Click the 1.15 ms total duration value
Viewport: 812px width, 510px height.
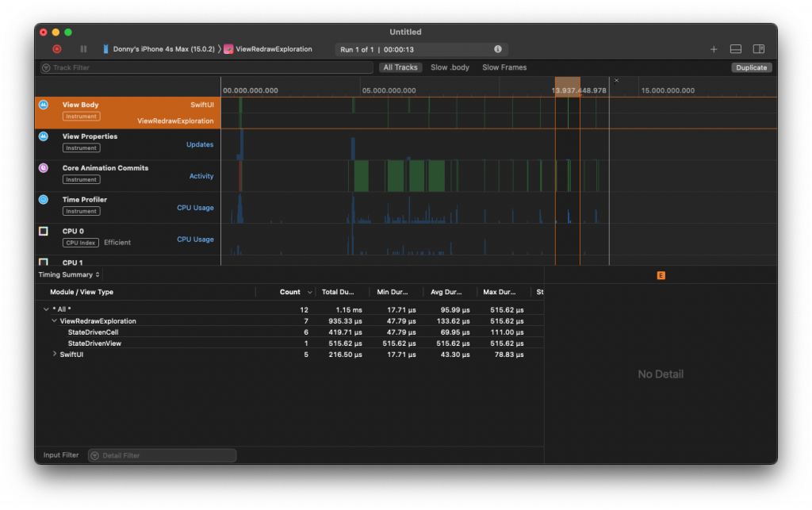[349, 309]
